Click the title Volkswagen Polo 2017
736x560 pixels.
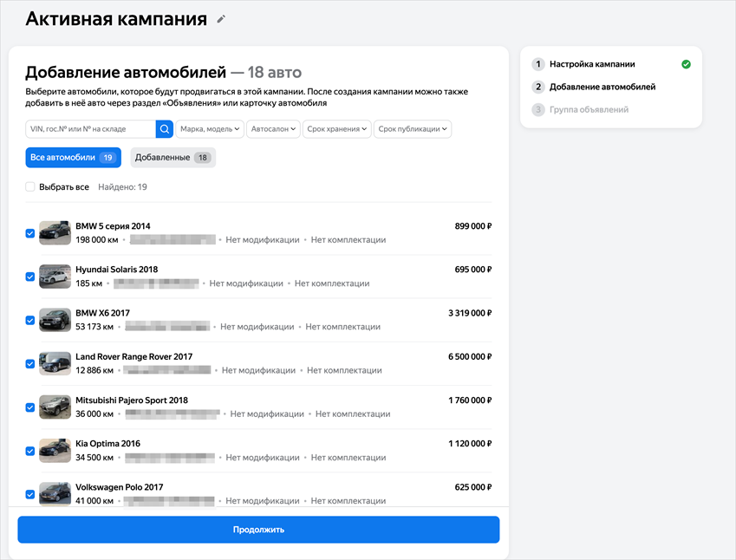point(120,487)
